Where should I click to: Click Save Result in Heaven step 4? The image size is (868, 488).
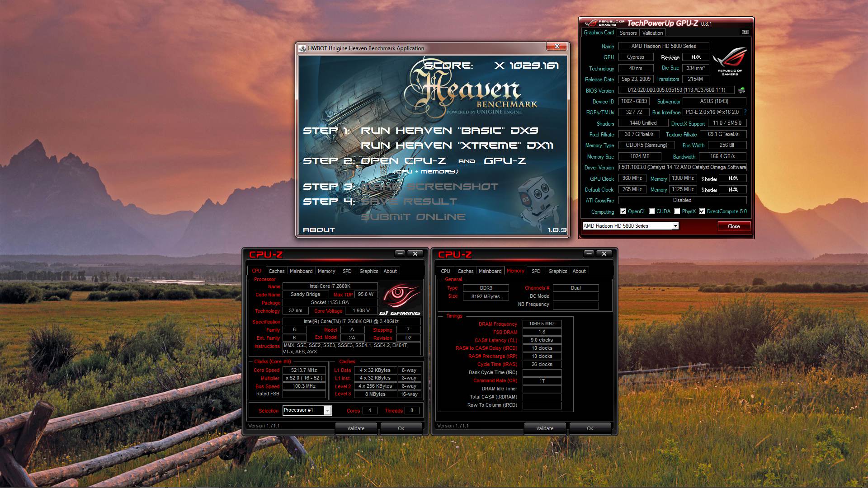pos(409,202)
